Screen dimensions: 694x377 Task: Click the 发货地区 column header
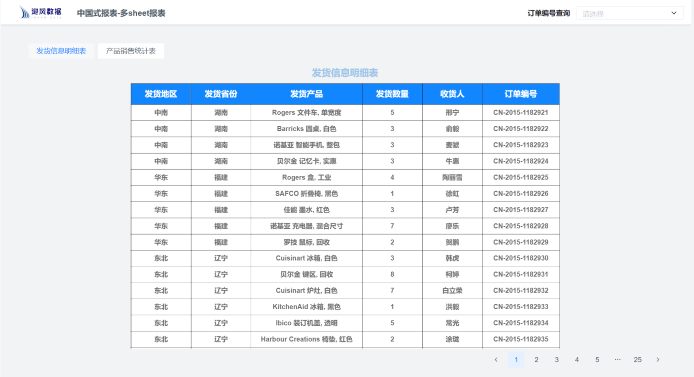tap(161, 94)
